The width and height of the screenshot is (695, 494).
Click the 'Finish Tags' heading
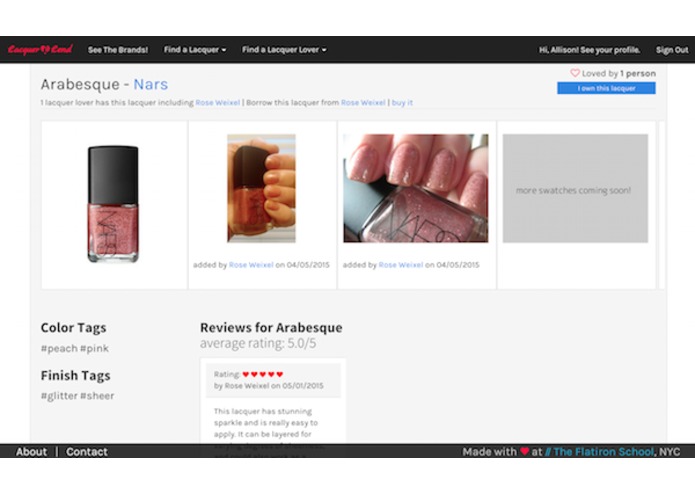(75, 375)
